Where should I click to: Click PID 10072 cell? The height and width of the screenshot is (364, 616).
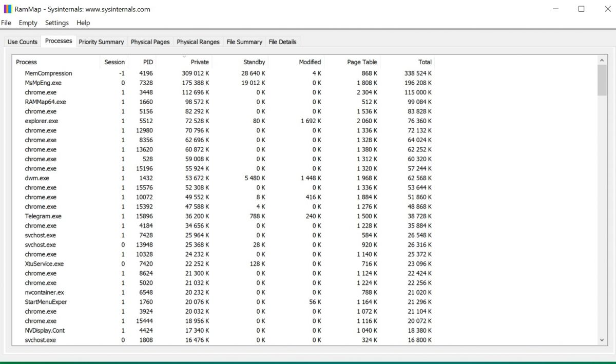tap(144, 197)
